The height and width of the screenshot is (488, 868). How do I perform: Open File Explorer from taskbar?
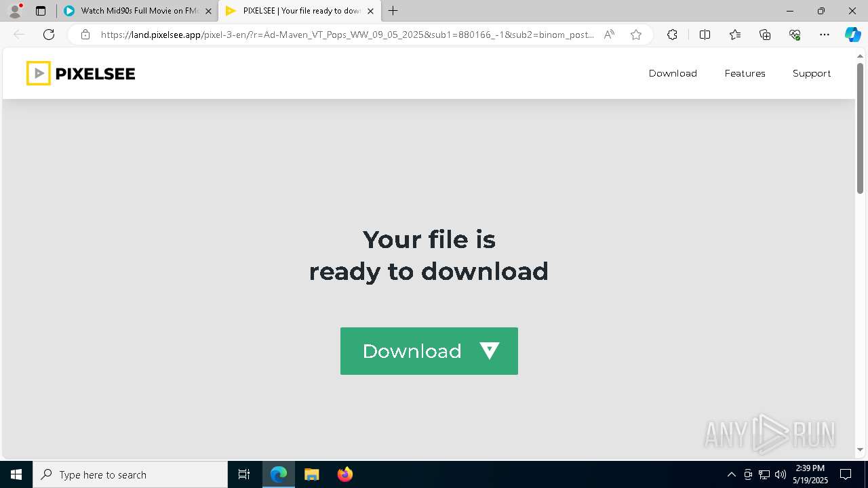[x=311, y=474]
